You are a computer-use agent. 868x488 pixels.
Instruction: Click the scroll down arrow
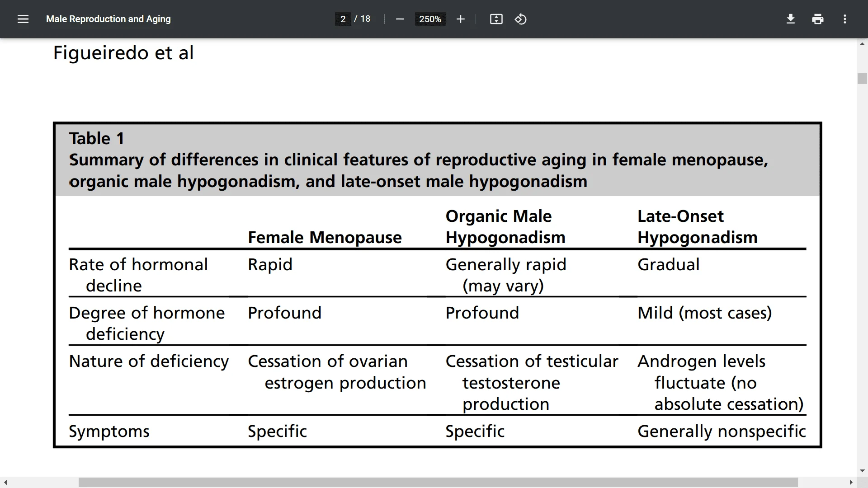tap(862, 471)
